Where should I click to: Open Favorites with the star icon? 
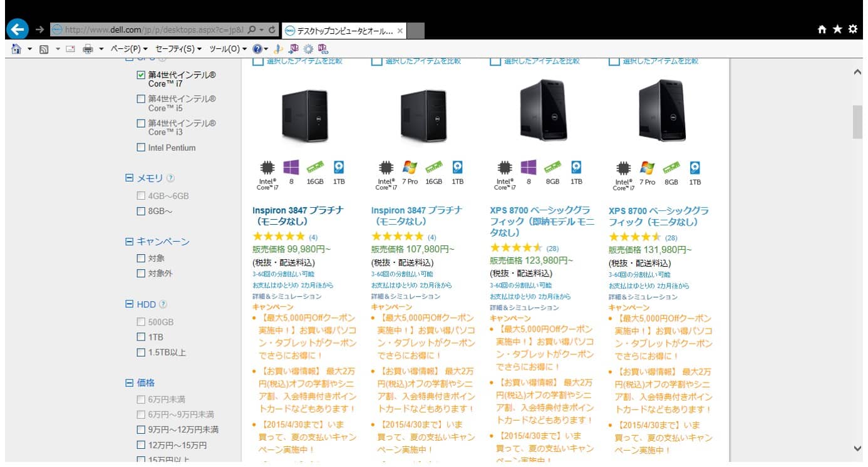(837, 29)
